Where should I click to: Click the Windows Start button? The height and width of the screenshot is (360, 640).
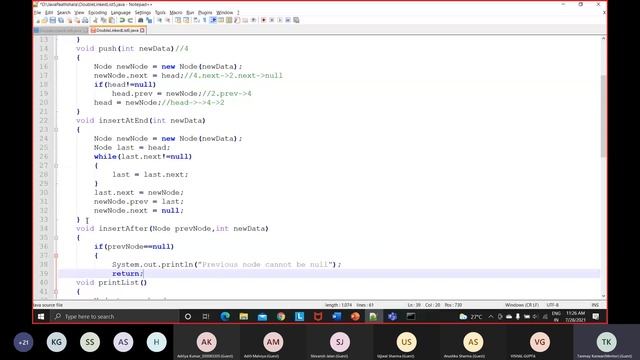click(x=41, y=316)
